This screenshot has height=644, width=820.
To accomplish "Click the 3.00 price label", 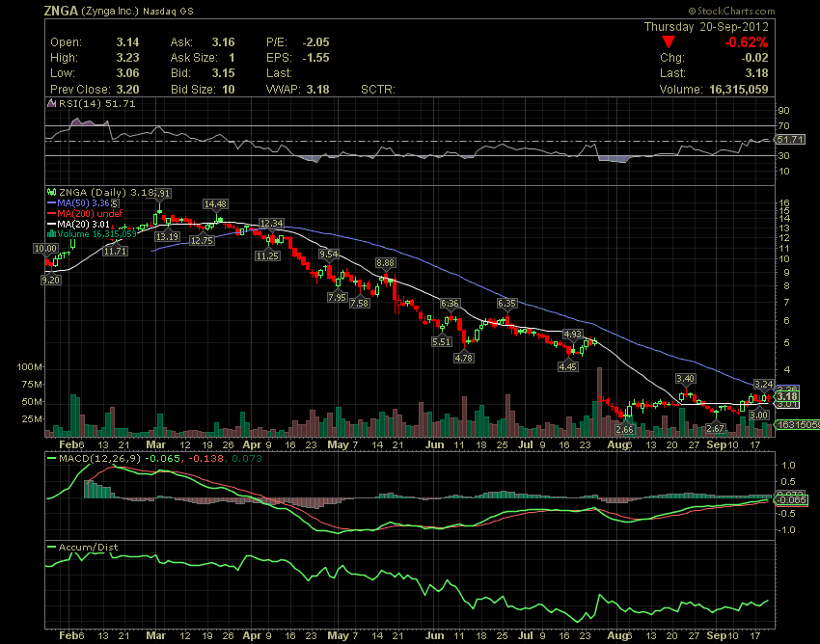I will pos(759,416).
